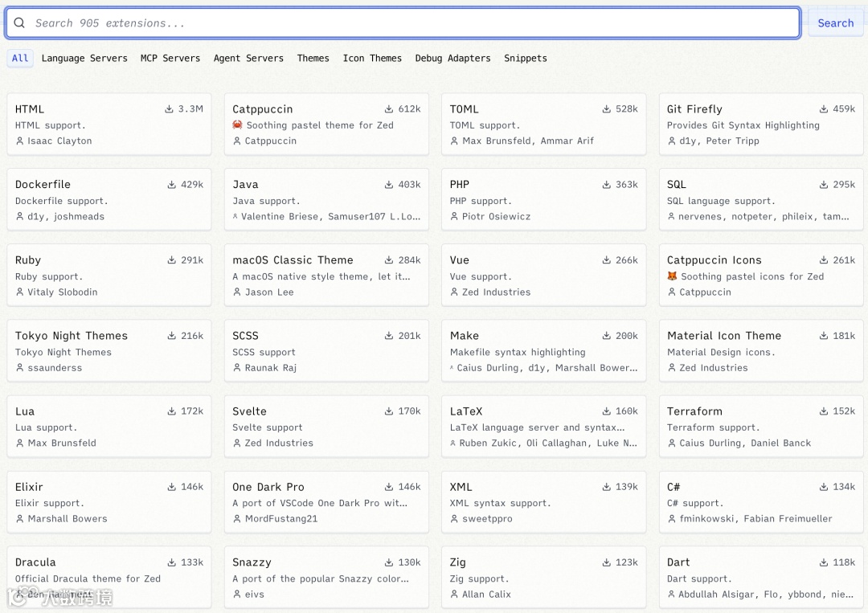The image size is (868, 613).
Task: Click the Dracula extension title
Action: pyautogui.click(x=35, y=562)
